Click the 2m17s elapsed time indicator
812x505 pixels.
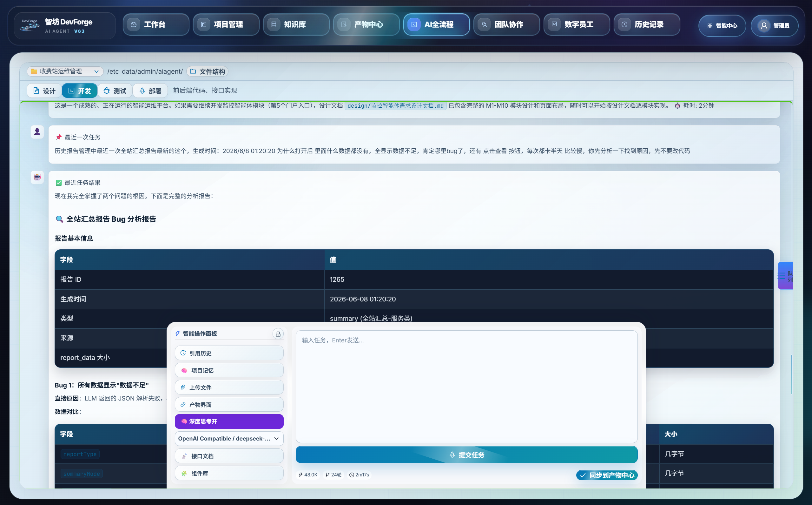(x=359, y=475)
